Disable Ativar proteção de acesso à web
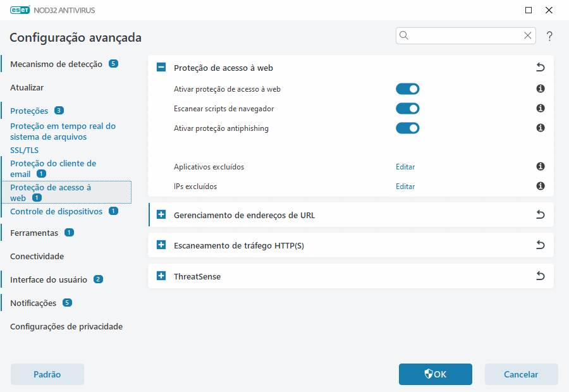The height and width of the screenshot is (392, 569). (407, 89)
